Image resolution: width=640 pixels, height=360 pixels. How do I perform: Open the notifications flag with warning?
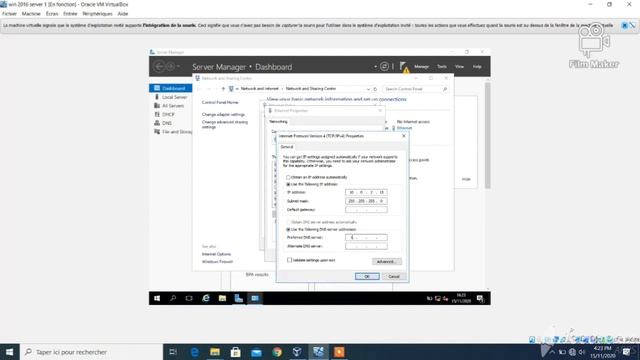(x=404, y=67)
